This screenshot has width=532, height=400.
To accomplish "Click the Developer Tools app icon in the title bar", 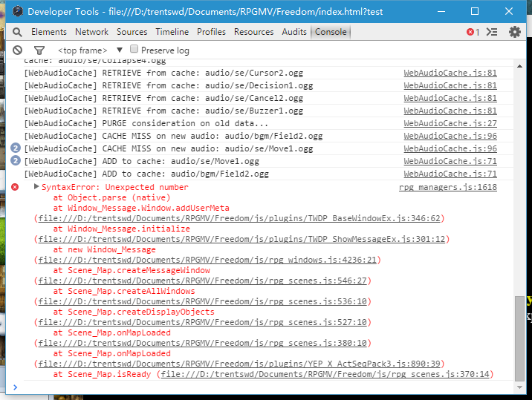I will [x=18, y=11].
